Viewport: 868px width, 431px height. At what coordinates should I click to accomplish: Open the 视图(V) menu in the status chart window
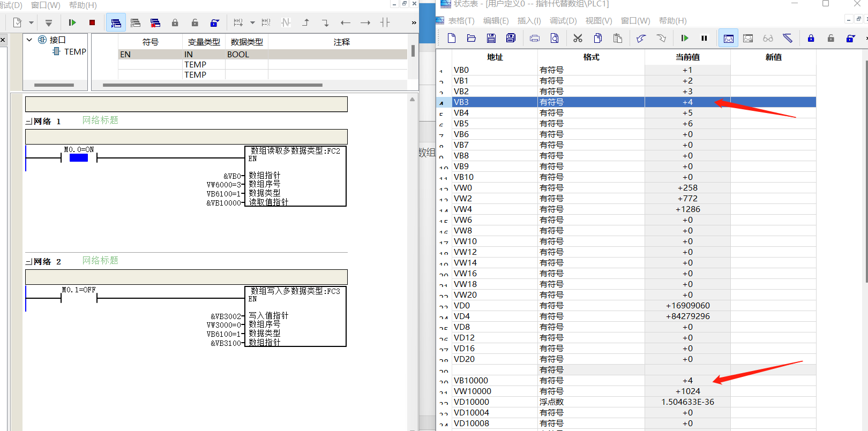click(598, 20)
